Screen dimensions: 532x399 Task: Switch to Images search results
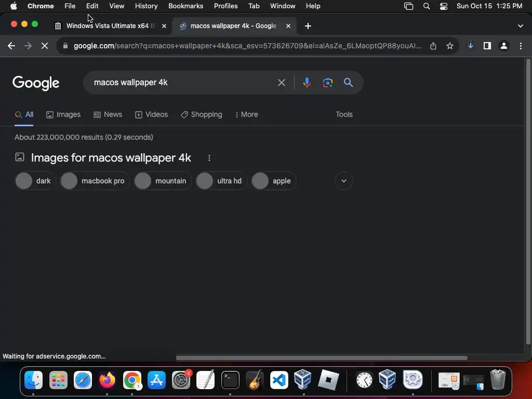63,115
